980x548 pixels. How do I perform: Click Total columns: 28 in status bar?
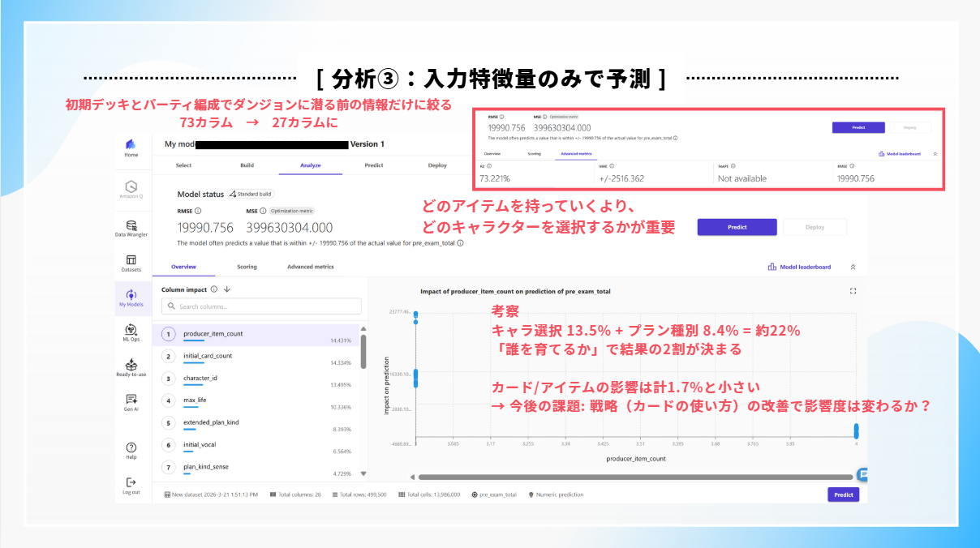[x=296, y=494]
